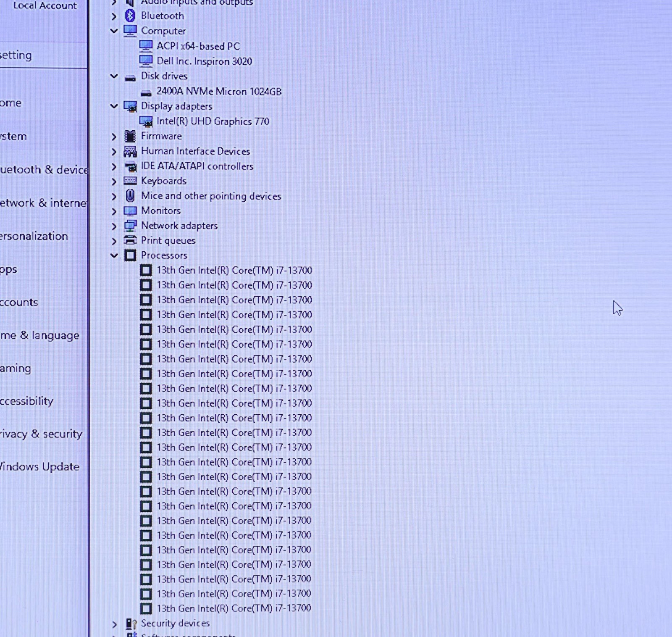Viewport: 672px width, 637px height.
Task: Click the Security devices icon
Action: tap(131, 624)
